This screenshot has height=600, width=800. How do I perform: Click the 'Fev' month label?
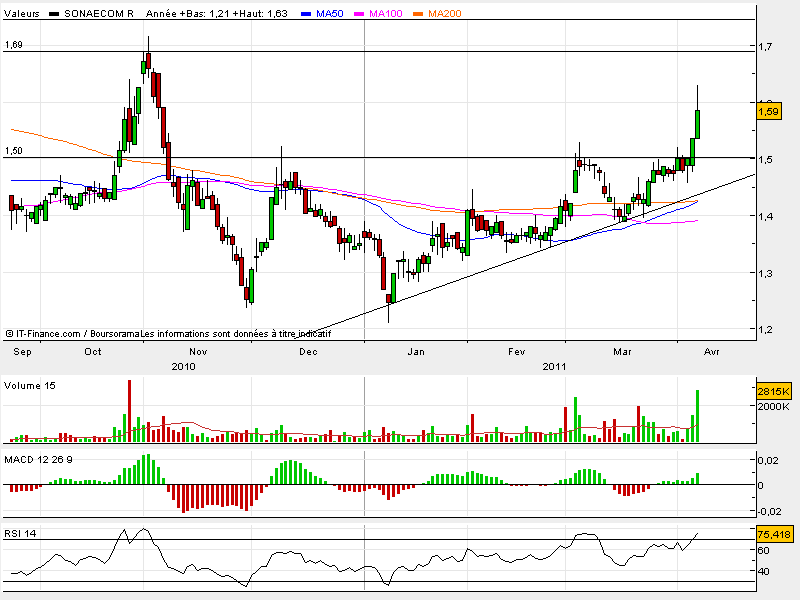[516, 352]
